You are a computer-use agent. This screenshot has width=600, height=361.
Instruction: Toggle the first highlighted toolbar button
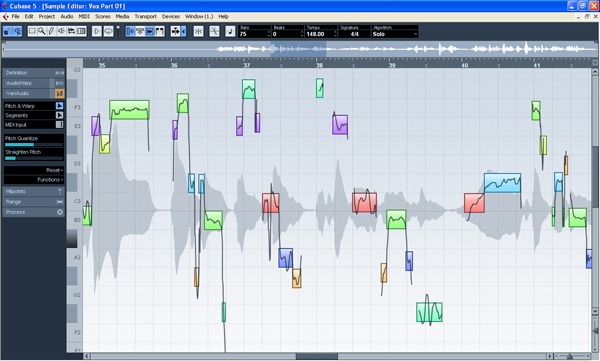pos(7,31)
